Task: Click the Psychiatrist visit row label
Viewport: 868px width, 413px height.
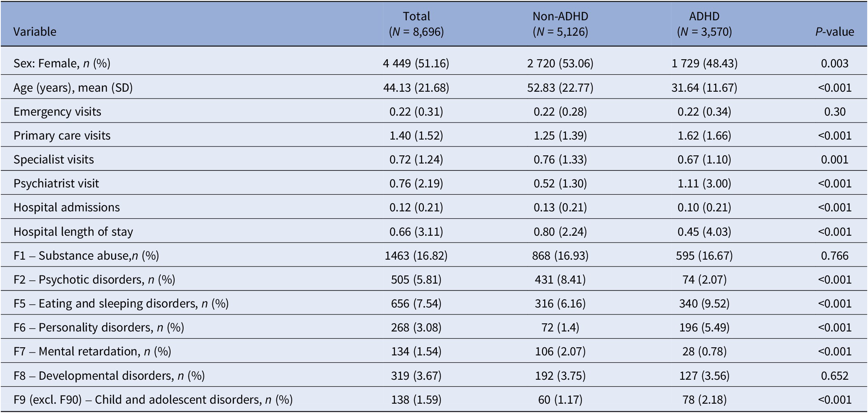Action: pyautogui.click(x=56, y=183)
